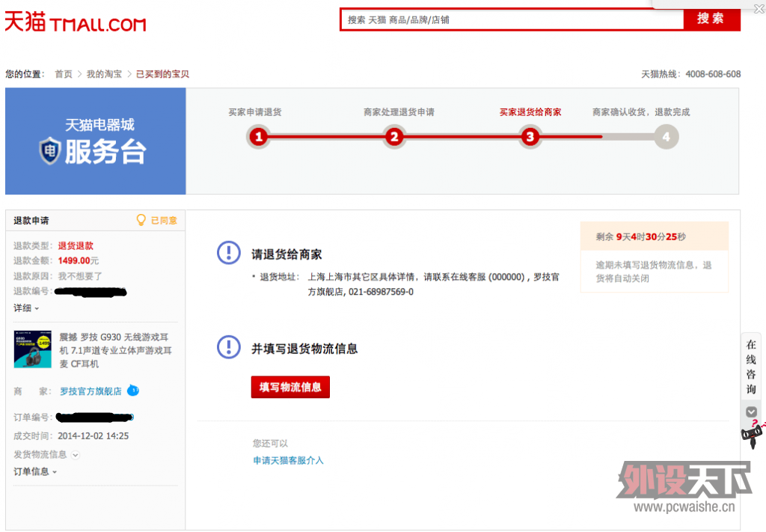The image size is (766, 532).
Task: Open the 在线咨询 side panel
Action: coord(751,367)
